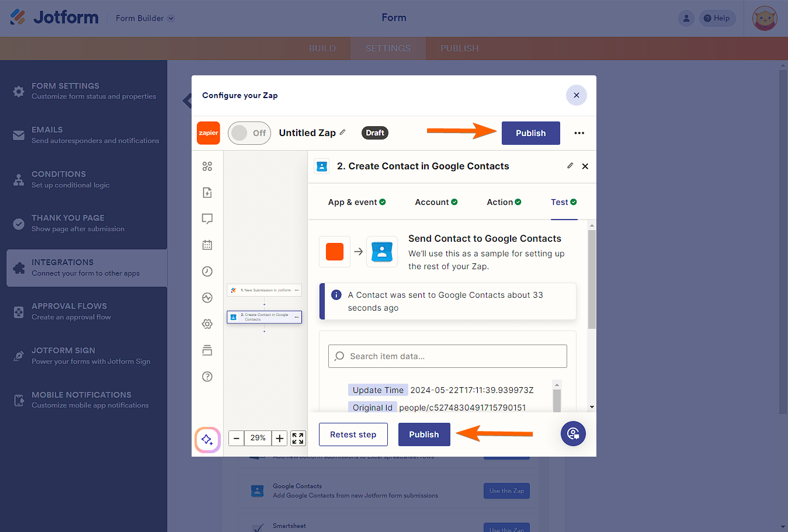Image resolution: width=788 pixels, height=532 pixels.
Task: Click the Integrations puzzle icon
Action: coord(19,268)
